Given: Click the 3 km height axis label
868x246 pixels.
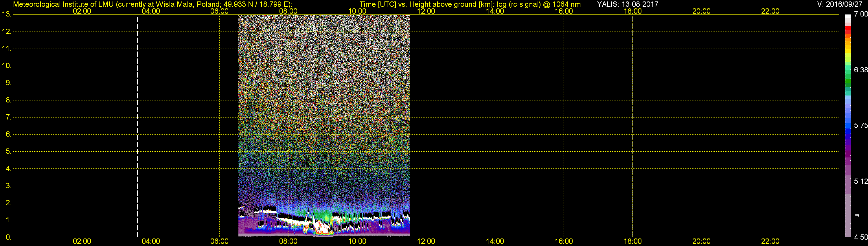Looking at the screenshot, I should pos(8,186).
